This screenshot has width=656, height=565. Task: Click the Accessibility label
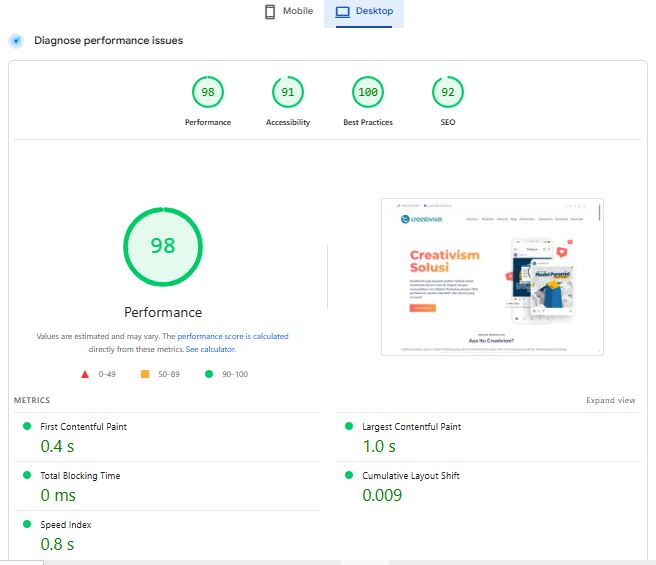[288, 122]
